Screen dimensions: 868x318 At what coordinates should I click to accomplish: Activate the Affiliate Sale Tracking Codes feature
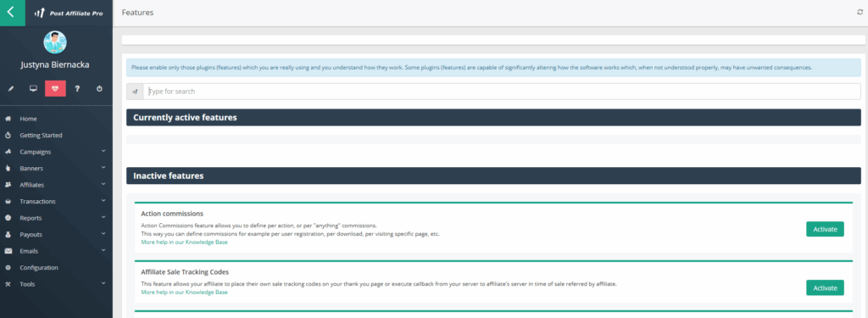point(825,287)
